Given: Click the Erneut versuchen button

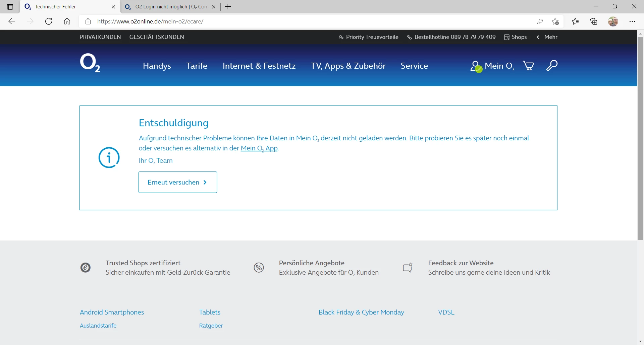Looking at the screenshot, I should click(x=178, y=182).
